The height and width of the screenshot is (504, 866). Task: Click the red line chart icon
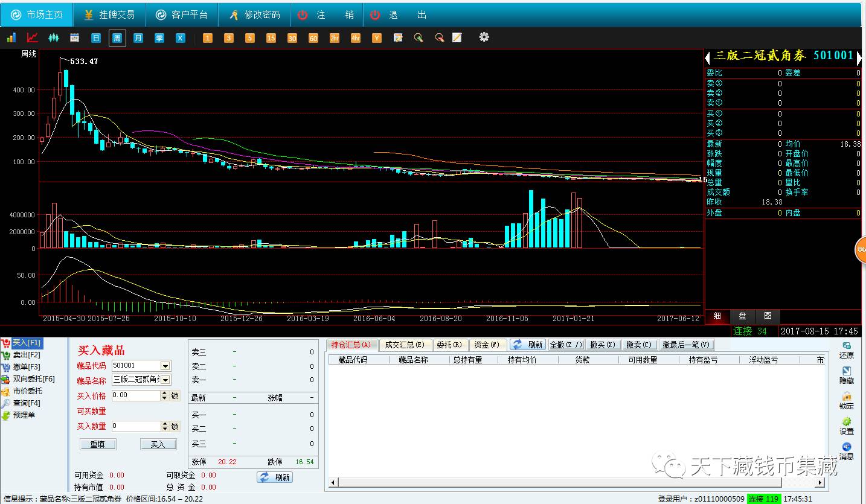tap(32, 38)
